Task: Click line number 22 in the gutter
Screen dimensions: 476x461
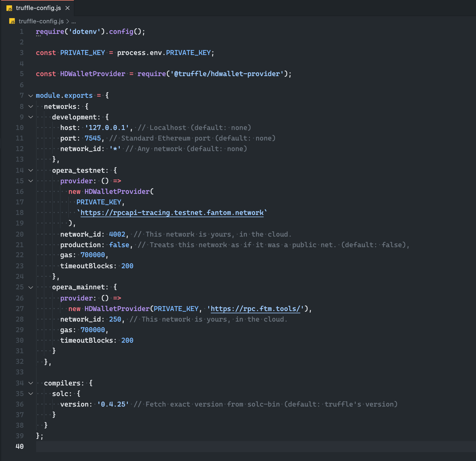Action: tap(19, 255)
